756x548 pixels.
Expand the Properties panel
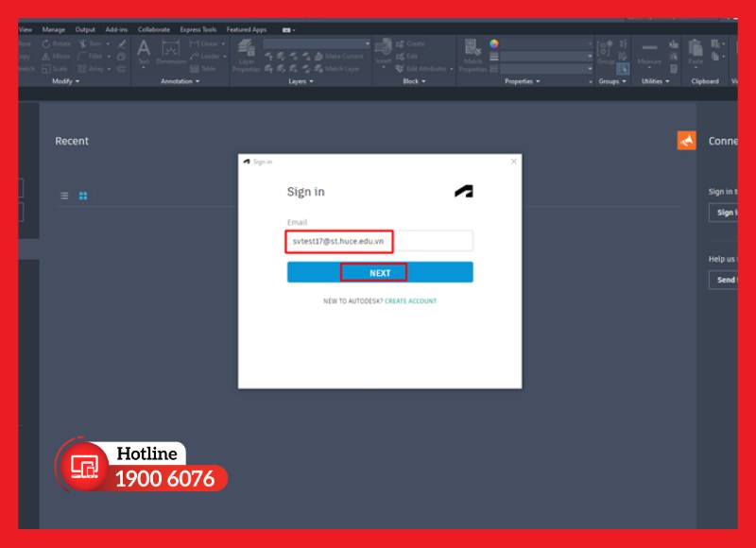pyautogui.click(x=523, y=81)
